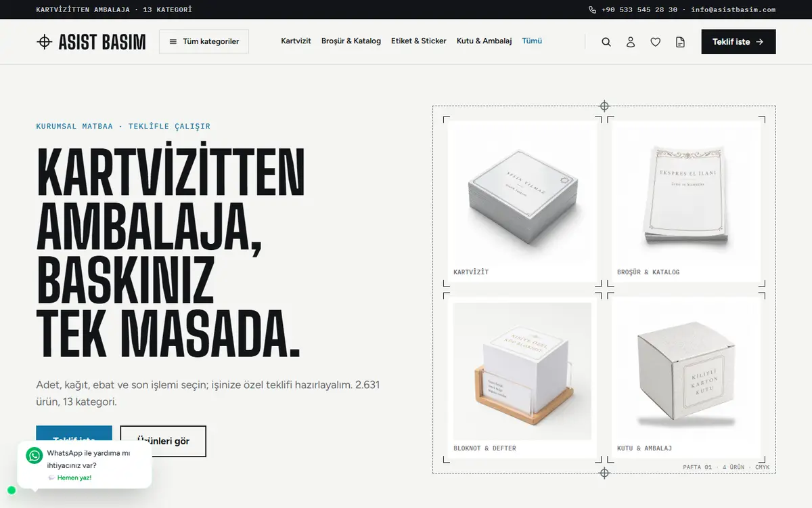This screenshot has width=812, height=508.
Task: Click the 'KURUMSAL MATBAA · TEKLİFLE ÇALIŞIR' text
Action: [x=123, y=126]
